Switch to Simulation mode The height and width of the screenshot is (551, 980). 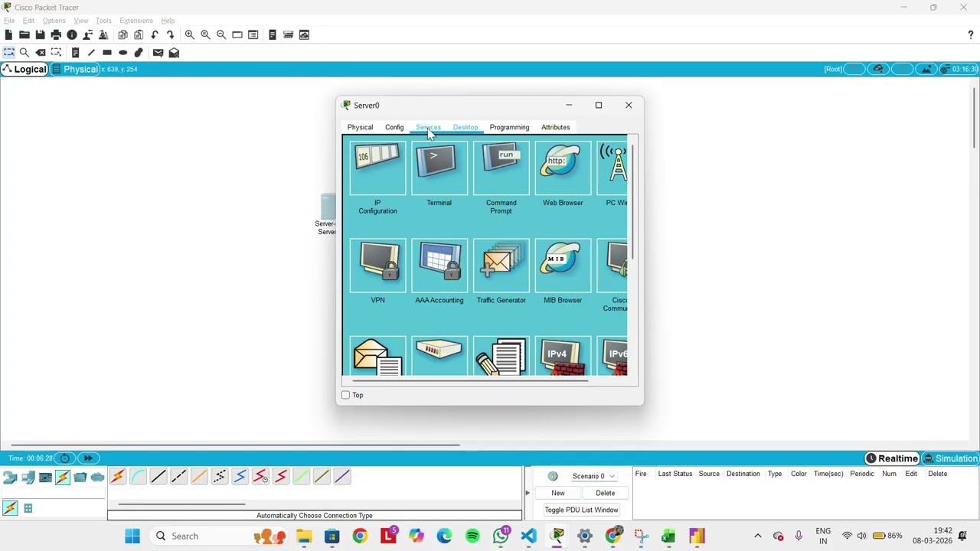click(951, 458)
